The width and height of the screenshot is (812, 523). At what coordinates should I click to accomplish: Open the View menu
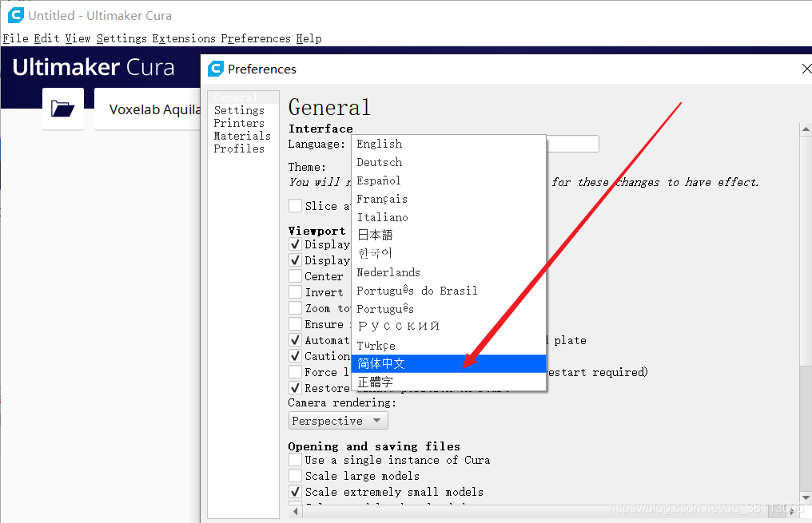[78, 39]
